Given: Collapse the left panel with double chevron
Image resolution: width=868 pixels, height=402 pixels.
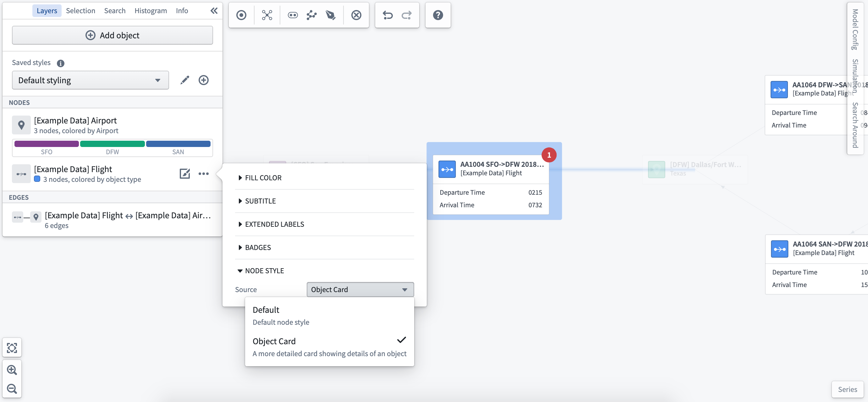Looking at the screenshot, I should [214, 11].
